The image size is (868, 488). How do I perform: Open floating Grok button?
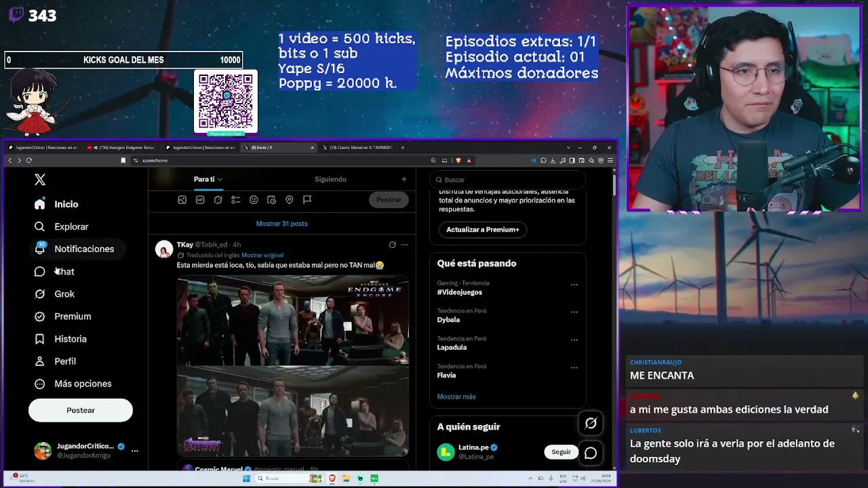point(591,423)
